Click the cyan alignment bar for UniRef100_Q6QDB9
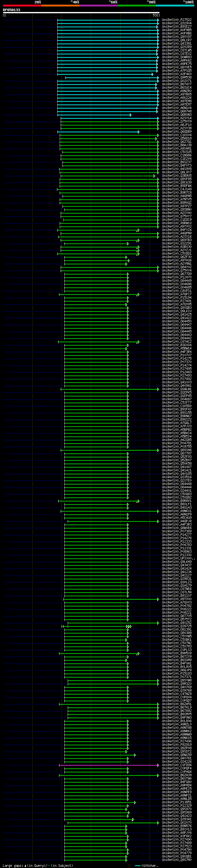Viewport: 197px width, 868px height. tap(98, 132)
